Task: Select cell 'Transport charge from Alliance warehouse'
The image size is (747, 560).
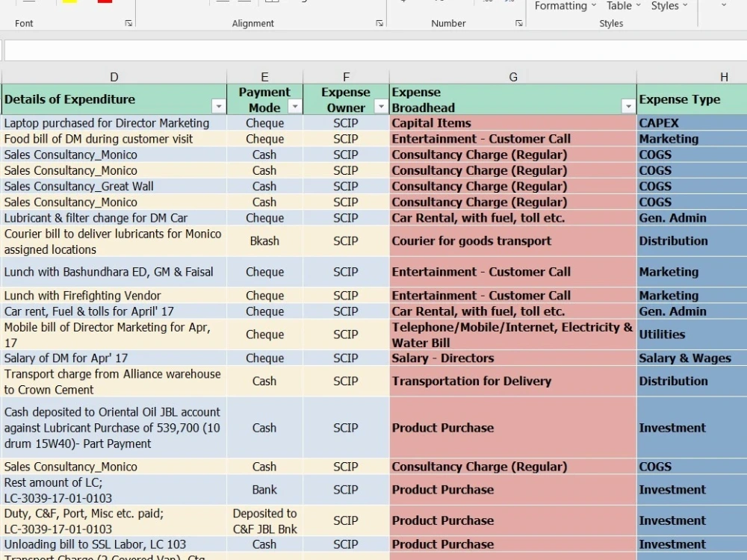Action: 114,381
